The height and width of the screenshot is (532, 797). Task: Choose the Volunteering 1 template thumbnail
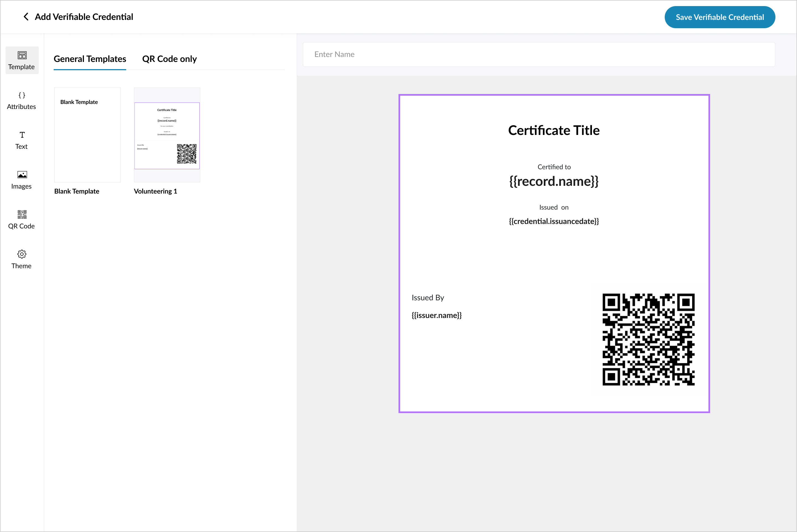tap(167, 135)
